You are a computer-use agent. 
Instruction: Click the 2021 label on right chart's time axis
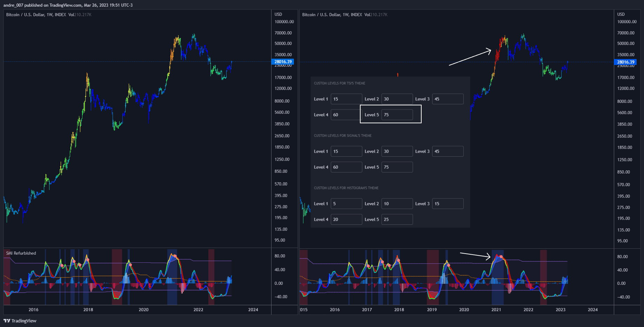496,310
